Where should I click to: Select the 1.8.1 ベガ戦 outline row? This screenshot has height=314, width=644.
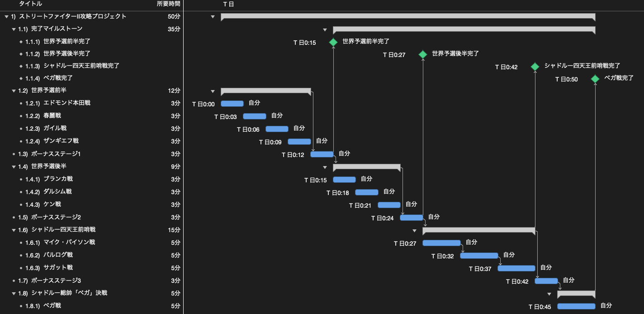[x=91, y=306]
